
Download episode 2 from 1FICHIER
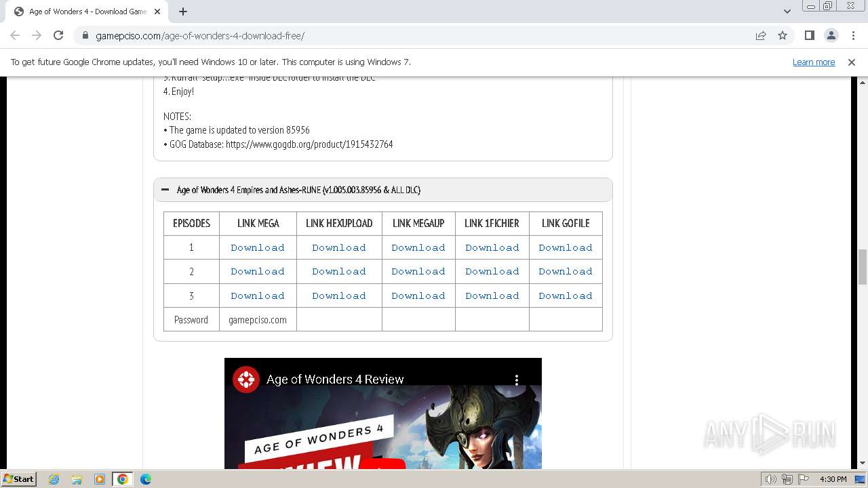tap(492, 271)
